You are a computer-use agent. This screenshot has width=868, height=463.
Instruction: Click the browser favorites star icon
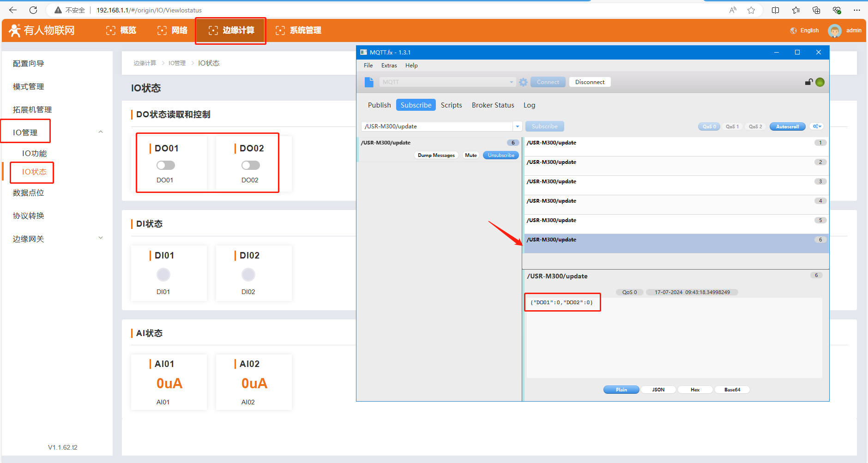pyautogui.click(x=751, y=10)
